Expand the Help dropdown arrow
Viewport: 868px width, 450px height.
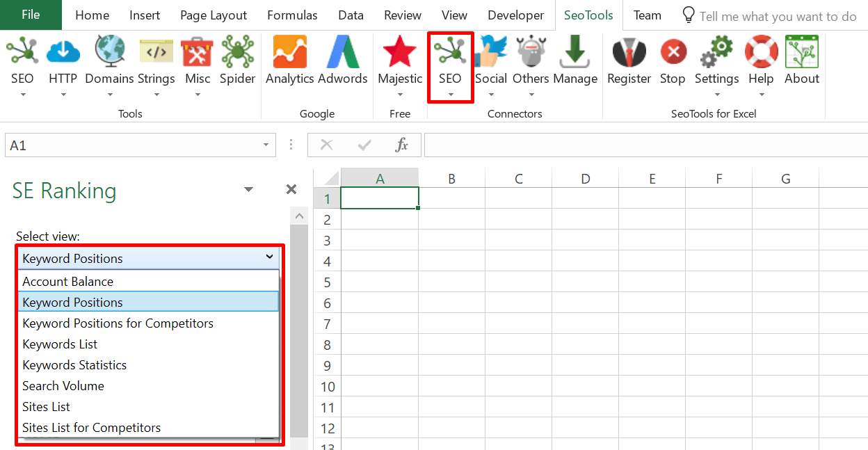761,95
